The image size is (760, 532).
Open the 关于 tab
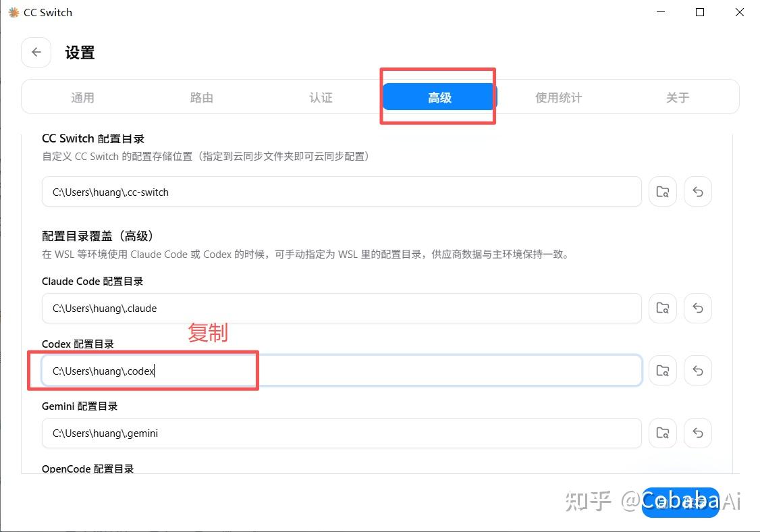tap(677, 97)
